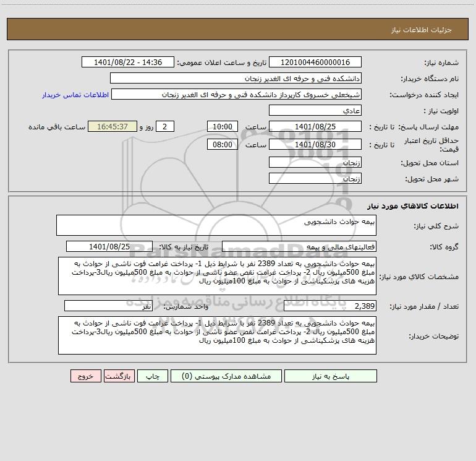Click the حداقل تاریخ اعتبار قیمت label
Viewport: 476px width, 461px height.
pyautogui.click(x=431, y=145)
